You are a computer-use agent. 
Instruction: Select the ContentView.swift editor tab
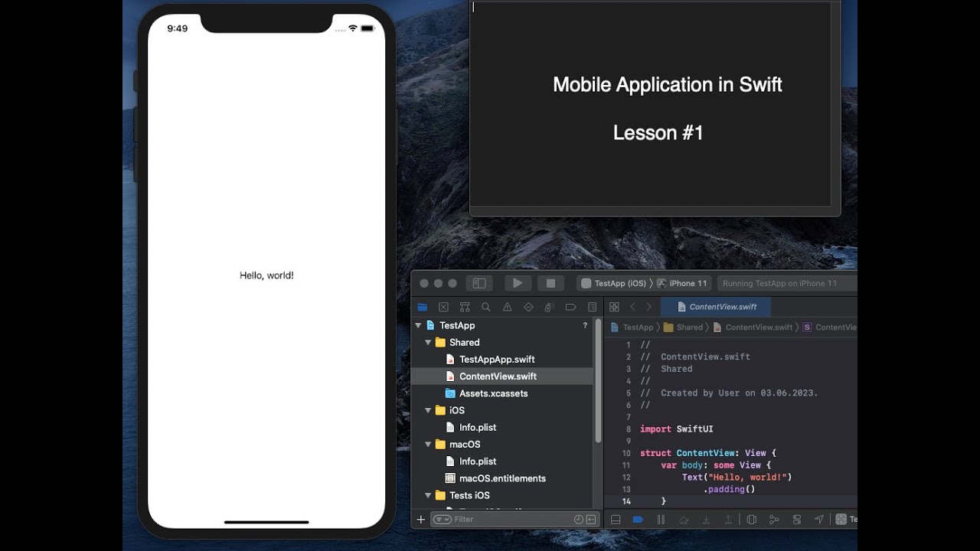pos(716,307)
